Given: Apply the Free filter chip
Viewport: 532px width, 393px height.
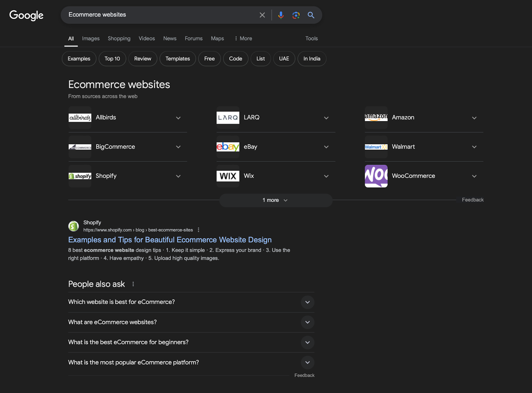Looking at the screenshot, I should pos(209,59).
